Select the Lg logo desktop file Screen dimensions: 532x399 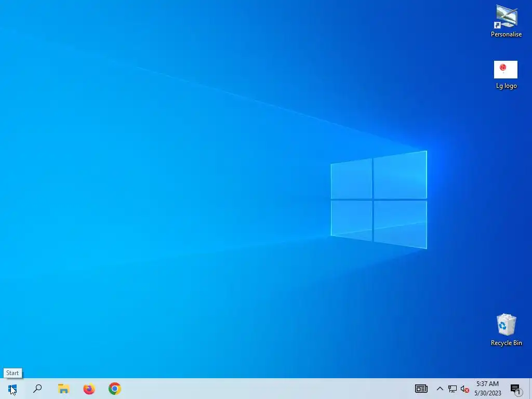point(506,75)
